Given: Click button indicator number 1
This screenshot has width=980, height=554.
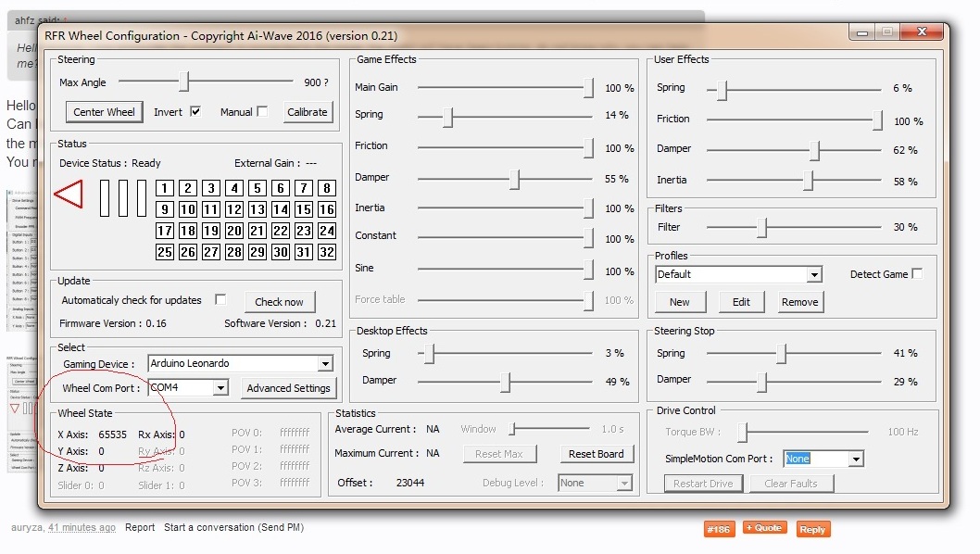Looking at the screenshot, I should coord(165,188).
